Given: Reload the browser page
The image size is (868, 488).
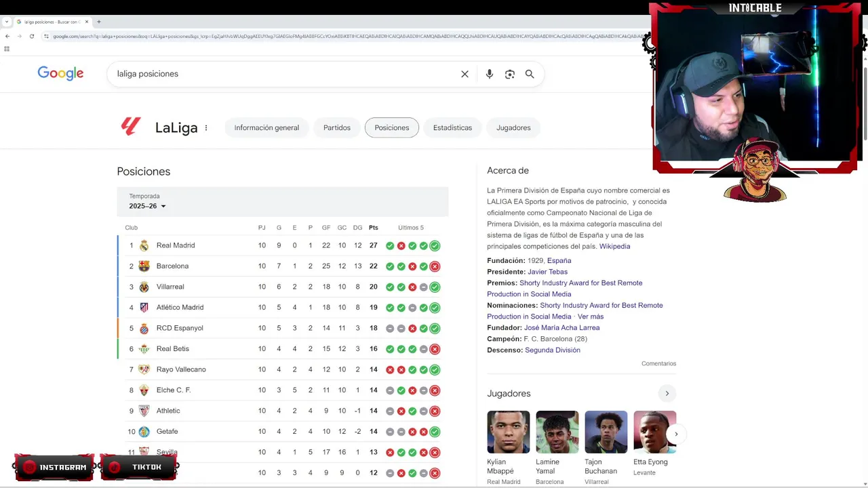Looking at the screenshot, I should click(31, 36).
